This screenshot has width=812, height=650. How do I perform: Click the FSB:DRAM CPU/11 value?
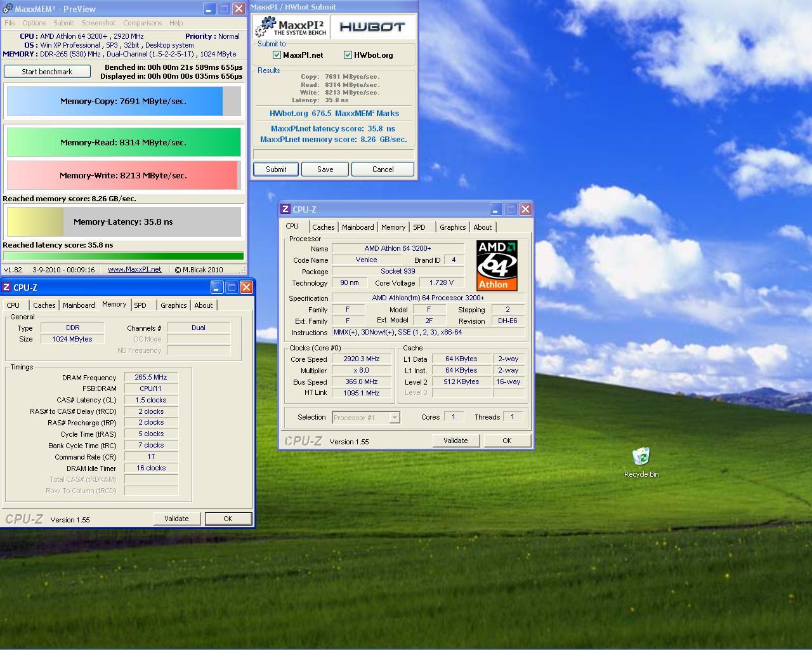click(x=151, y=388)
